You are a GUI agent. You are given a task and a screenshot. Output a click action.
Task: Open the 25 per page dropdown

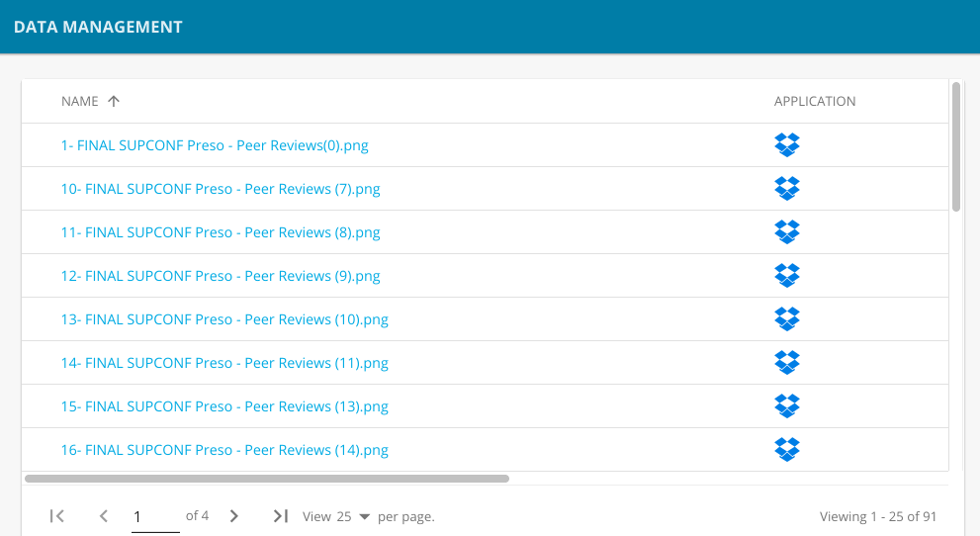[x=353, y=516]
